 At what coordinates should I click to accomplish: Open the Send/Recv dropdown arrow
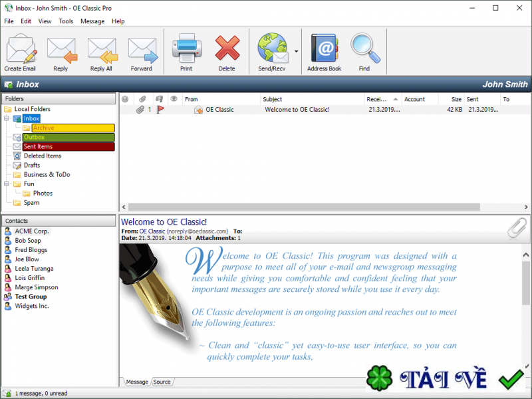click(x=296, y=51)
